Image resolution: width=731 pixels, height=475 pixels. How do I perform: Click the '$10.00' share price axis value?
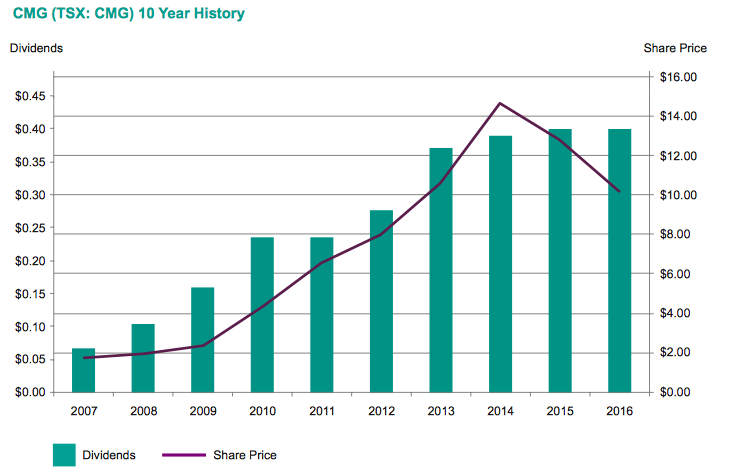pos(678,195)
